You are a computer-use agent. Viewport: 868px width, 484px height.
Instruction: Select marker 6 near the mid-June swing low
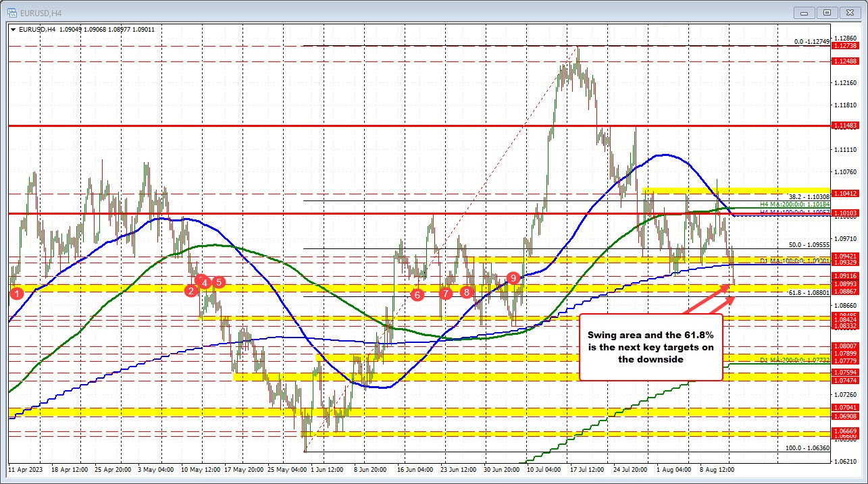click(417, 295)
